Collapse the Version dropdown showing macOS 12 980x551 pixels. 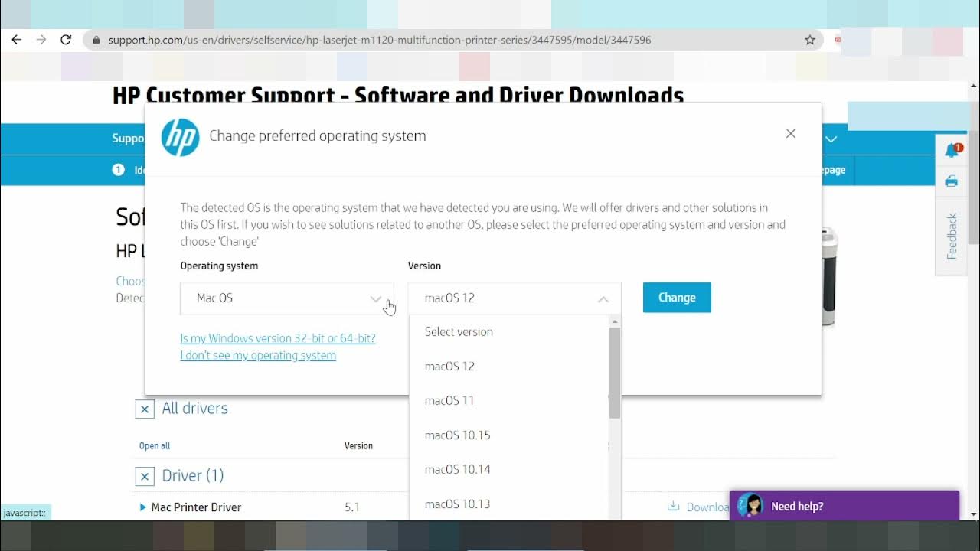(514, 298)
